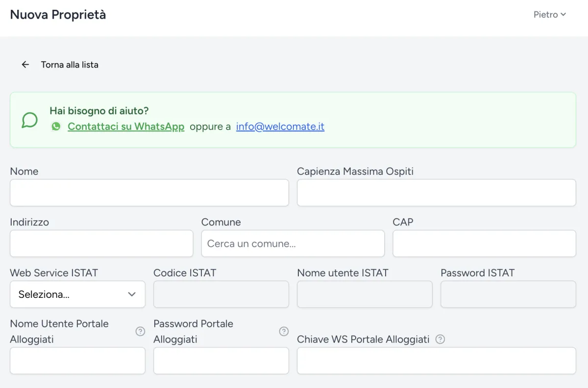Click the chat bubble help icon
Viewport: 588px width, 388px height.
pos(29,120)
